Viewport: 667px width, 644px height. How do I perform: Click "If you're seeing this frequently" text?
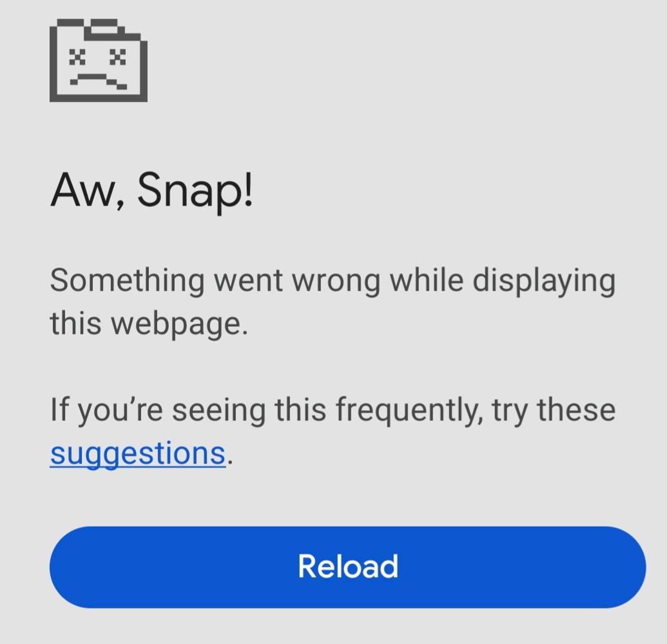click(267, 411)
